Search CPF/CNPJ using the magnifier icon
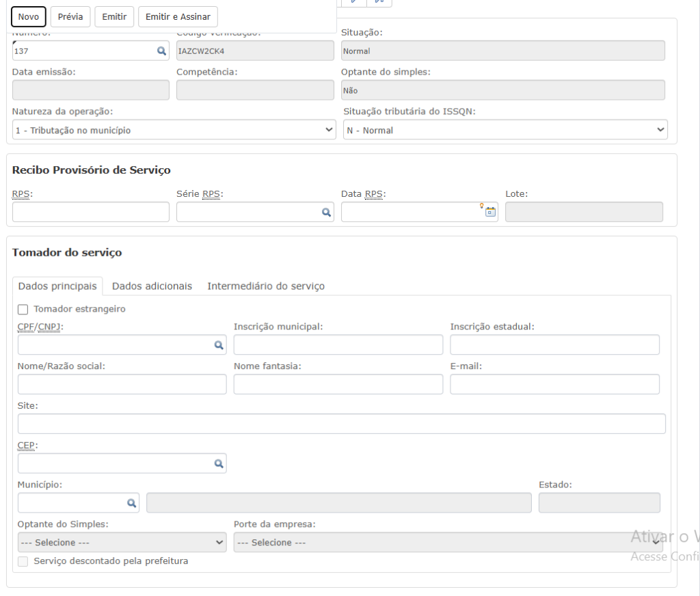The width and height of the screenshot is (700, 596). pyautogui.click(x=219, y=345)
